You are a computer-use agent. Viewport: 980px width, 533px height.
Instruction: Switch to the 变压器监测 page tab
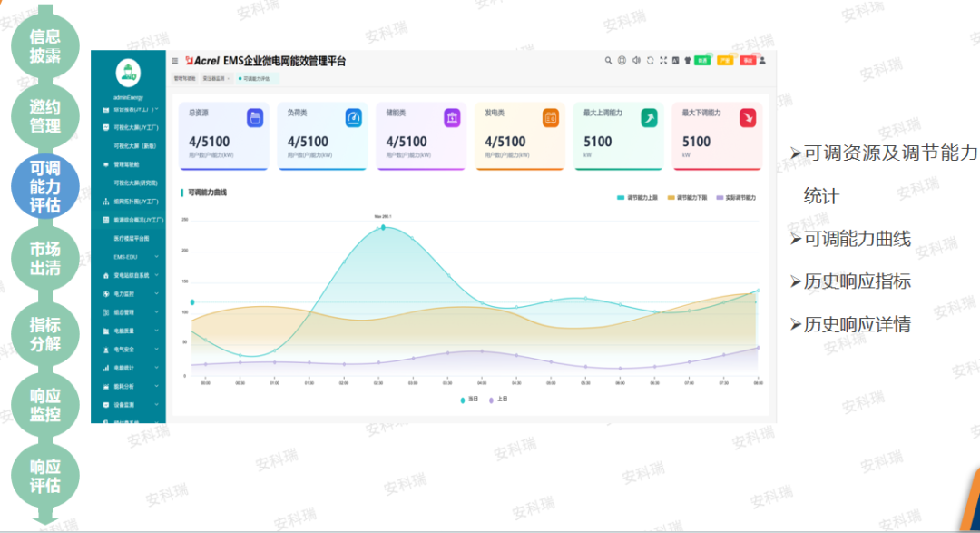coord(216,79)
